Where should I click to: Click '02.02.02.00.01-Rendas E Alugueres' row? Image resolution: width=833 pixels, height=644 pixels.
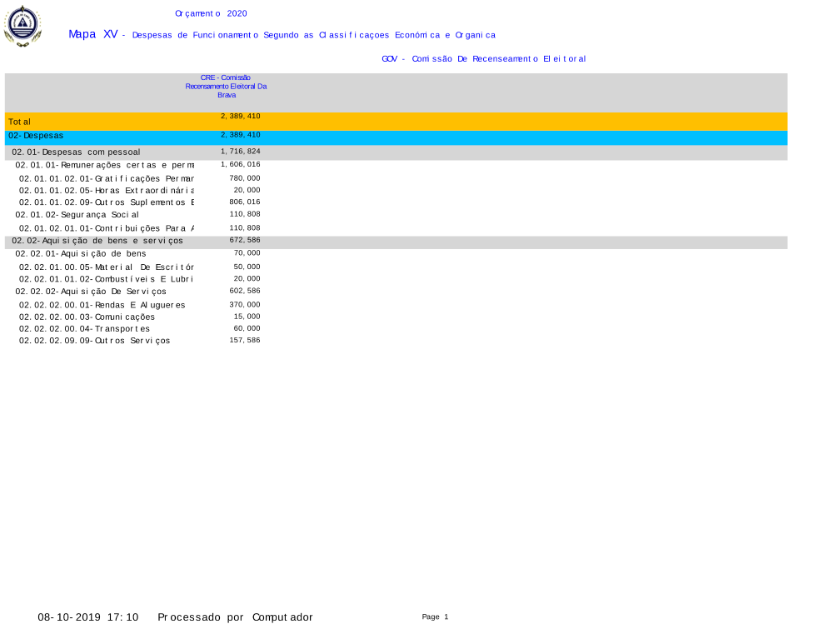pos(102,305)
